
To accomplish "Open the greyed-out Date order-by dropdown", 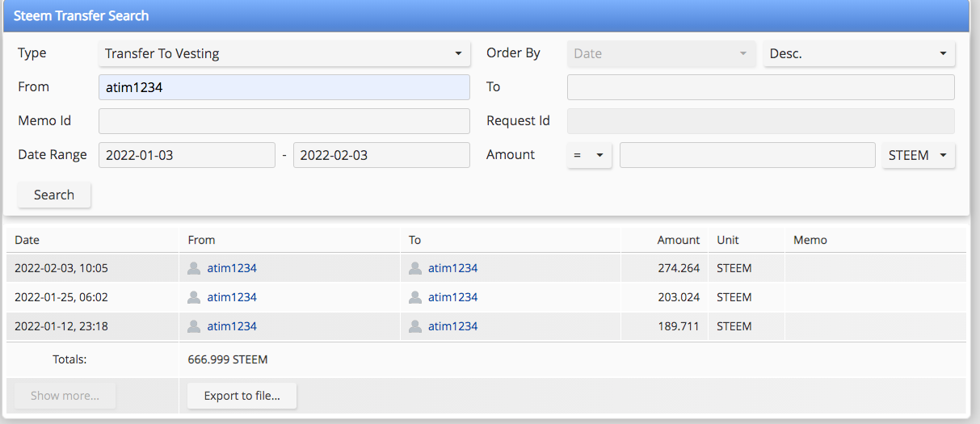I will pyautogui.click(x=662, y=54).
